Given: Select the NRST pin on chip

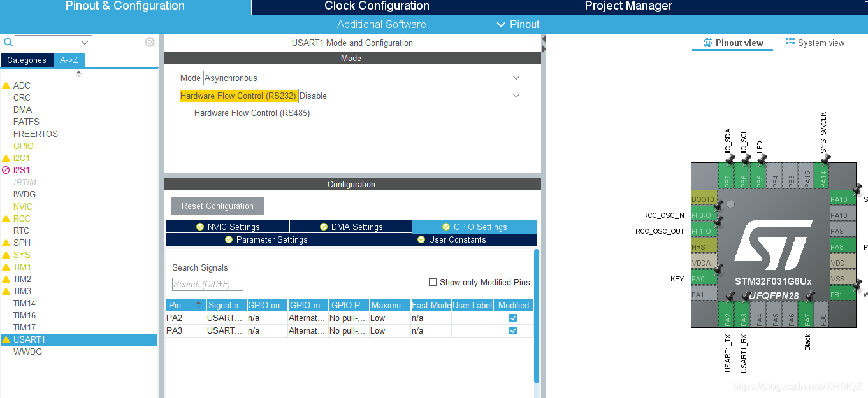Looking at the screenshot, I should 704,247.
